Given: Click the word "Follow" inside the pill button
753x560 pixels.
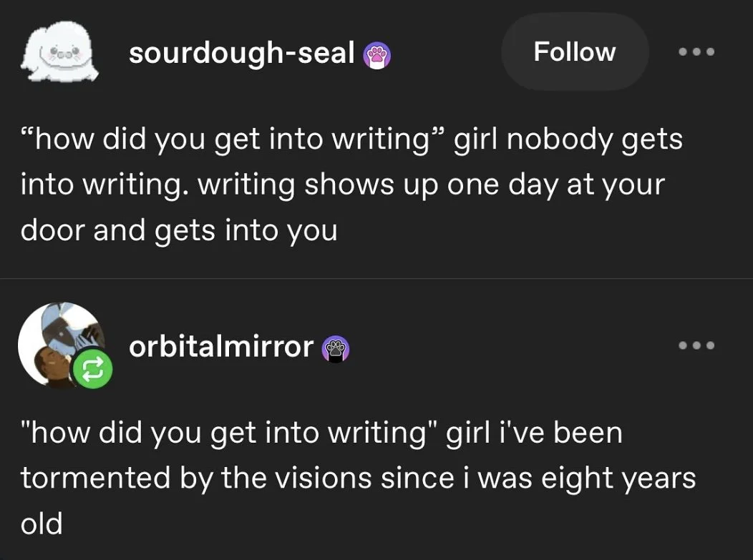Looking at the screenshot, I should [575, 51].
